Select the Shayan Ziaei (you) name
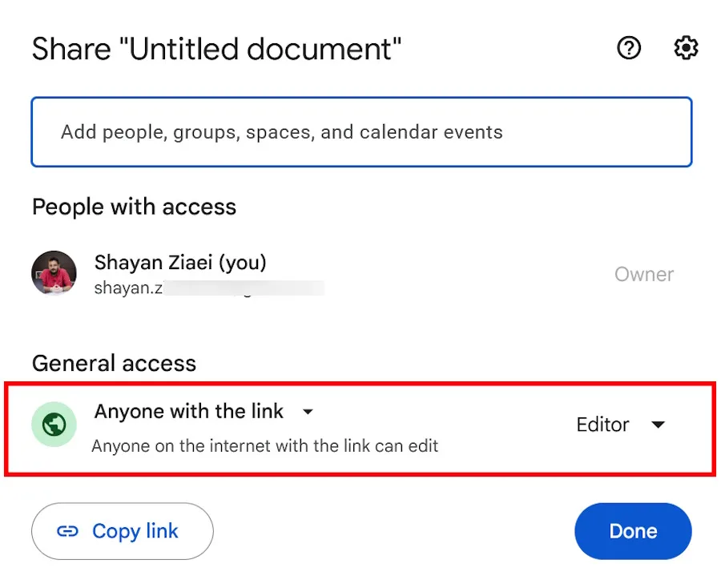 tap(180, 262)
